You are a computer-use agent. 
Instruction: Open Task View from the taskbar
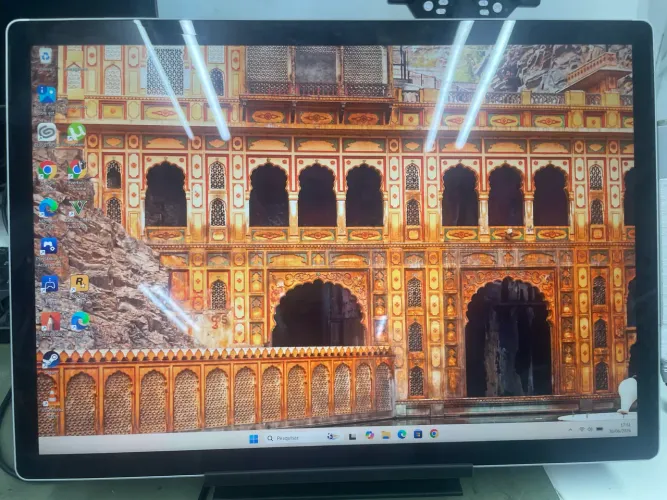(352, 436)
